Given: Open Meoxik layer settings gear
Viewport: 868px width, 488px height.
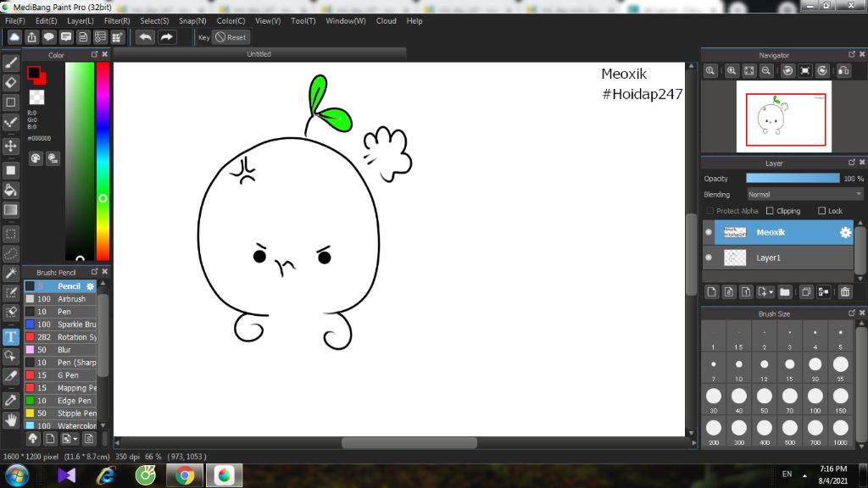Looking at the screenshot, I should (845, 232).
